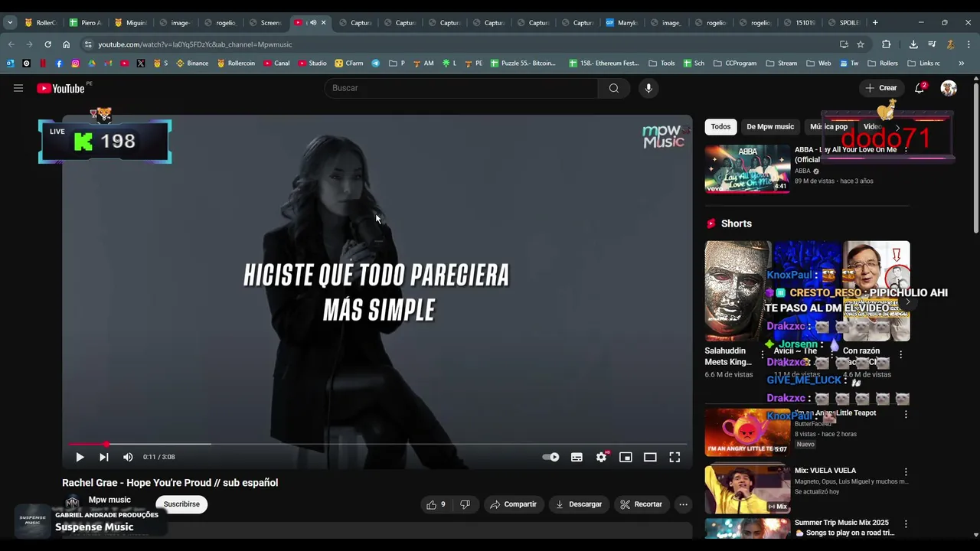Open the Mix: VUELA VUELA title
This screenshot has height=551, width=980.
coord(825,471)
